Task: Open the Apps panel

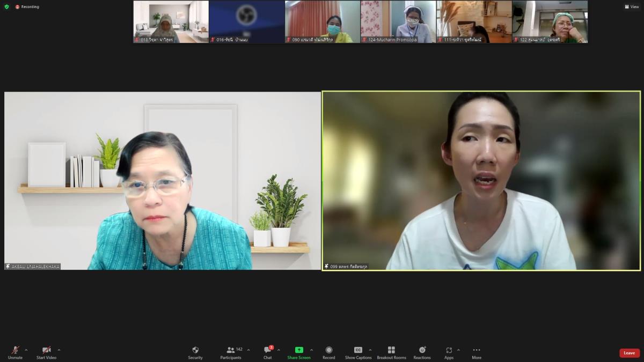Action: [x=449, y=352]
